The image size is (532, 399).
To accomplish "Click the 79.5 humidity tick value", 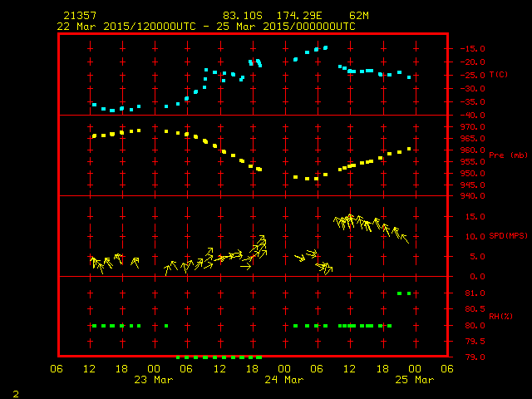I will click(x=475, y=342).
